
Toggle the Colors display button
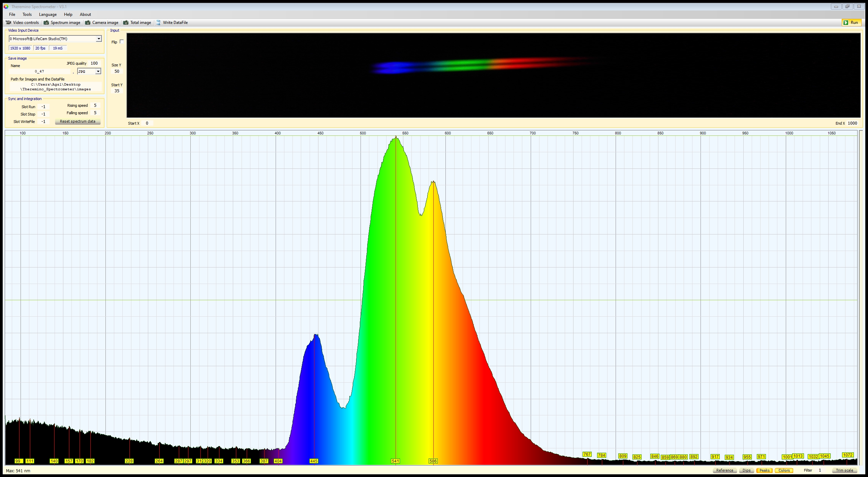(x=784, y=470)
